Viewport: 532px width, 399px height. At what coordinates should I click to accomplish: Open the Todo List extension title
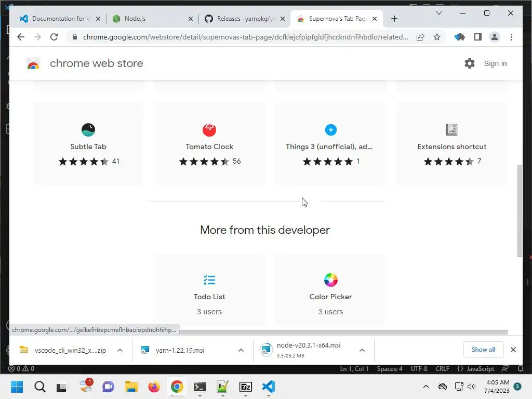tap(209, 297)
